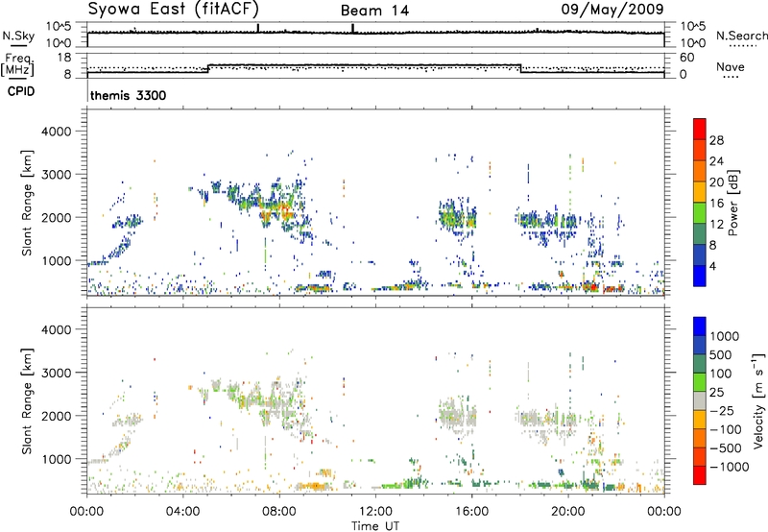Click the 'N.Search' legend label

tap(741, 36)
